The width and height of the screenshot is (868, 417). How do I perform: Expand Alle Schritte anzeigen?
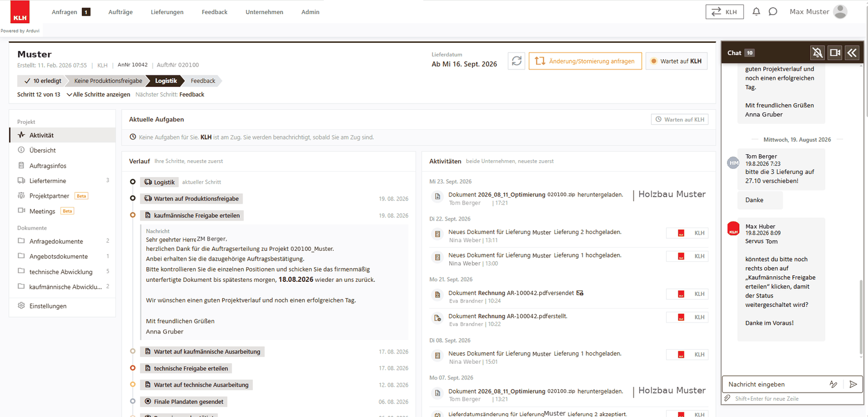point(98,94)
